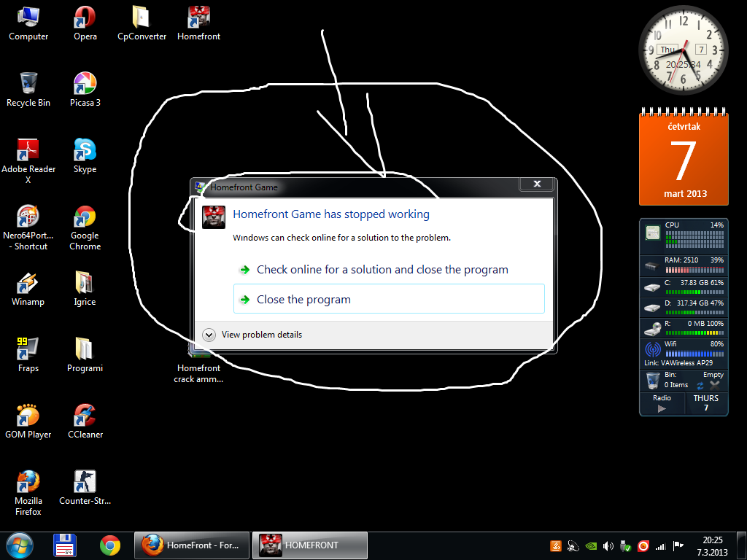Image resolution: width=747 pixels, height=560 pixels.
Task: Launch the Homefront desktop shortcut
Action: click(198, 24)
